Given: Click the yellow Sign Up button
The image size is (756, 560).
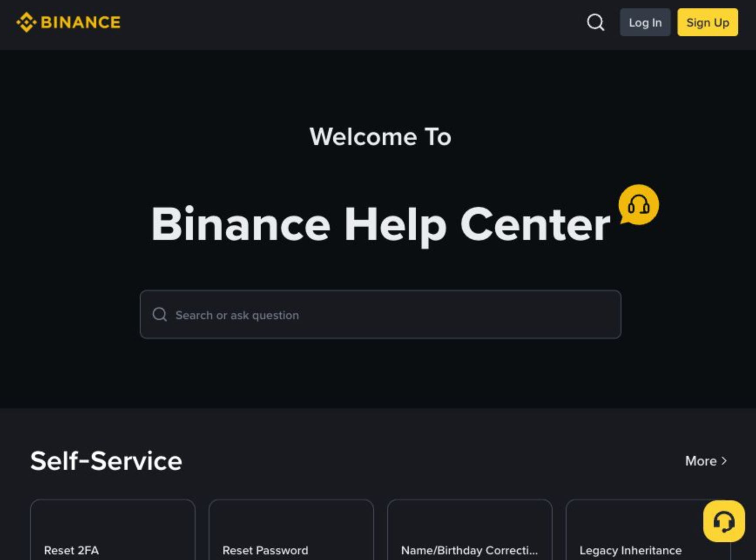Looking at the screenshot, I should [708, 22].
